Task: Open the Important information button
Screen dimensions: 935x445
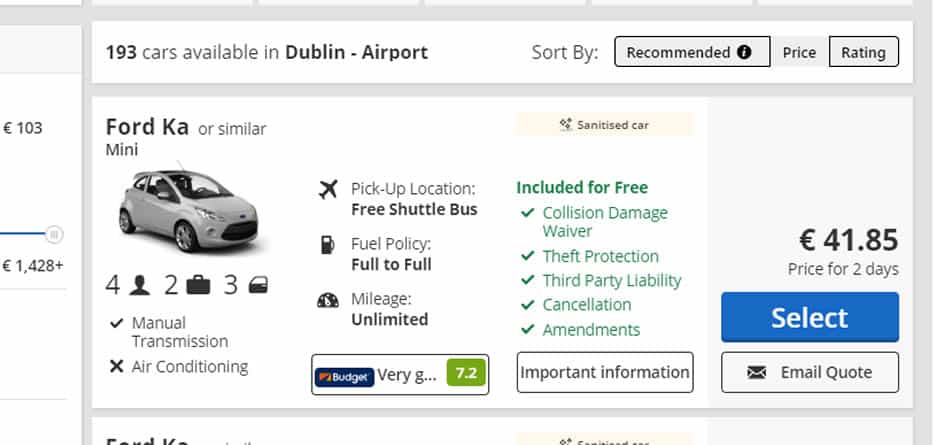Action: tap(605, 373)
